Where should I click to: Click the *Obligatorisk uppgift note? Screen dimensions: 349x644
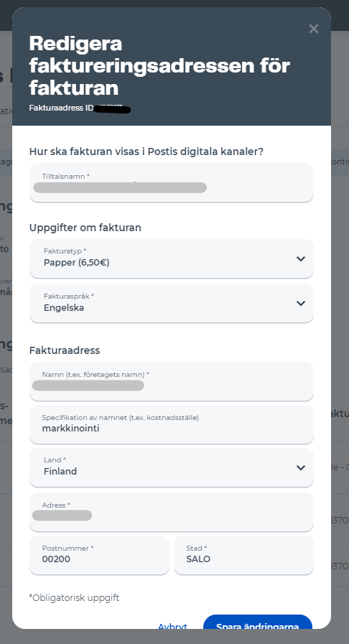tap(74, 597)
